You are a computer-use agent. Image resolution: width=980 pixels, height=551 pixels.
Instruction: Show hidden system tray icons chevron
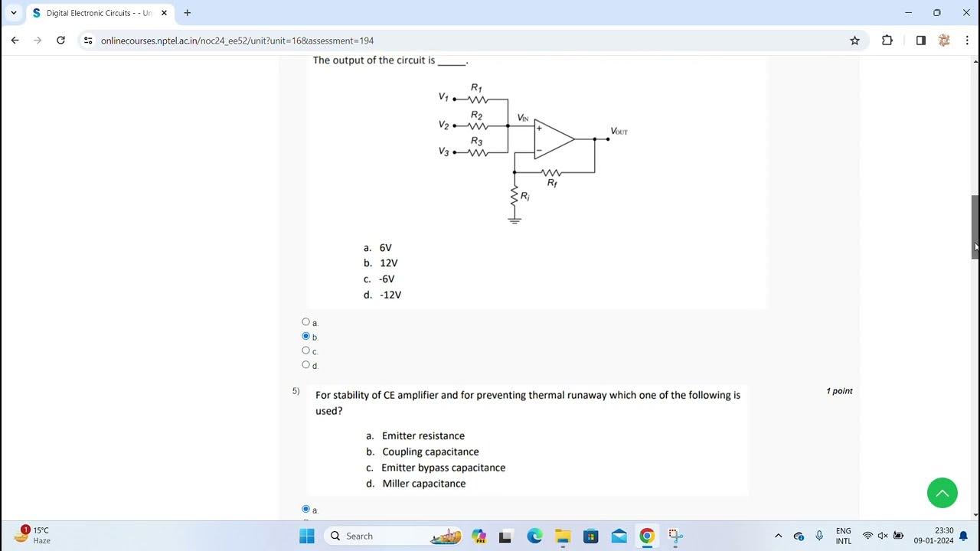coord(779,536)
